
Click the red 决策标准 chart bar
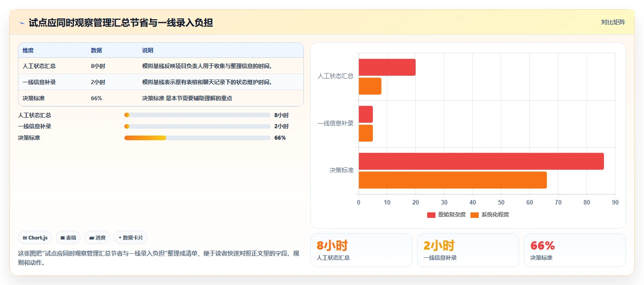pos(482,161)
